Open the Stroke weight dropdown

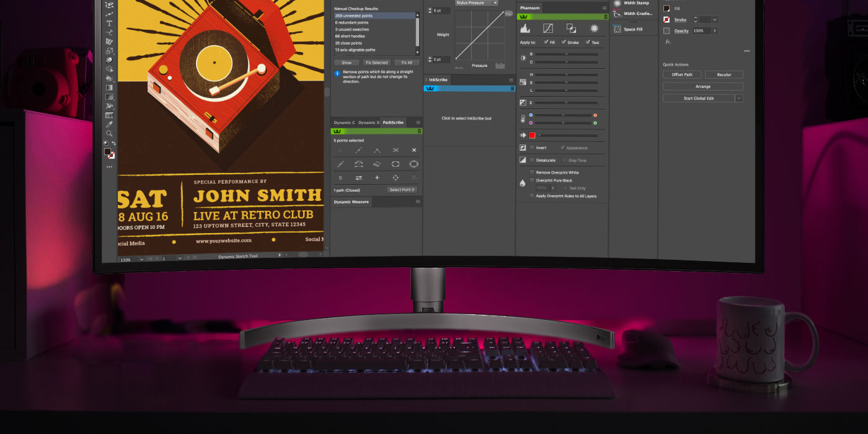coord(715,20)
